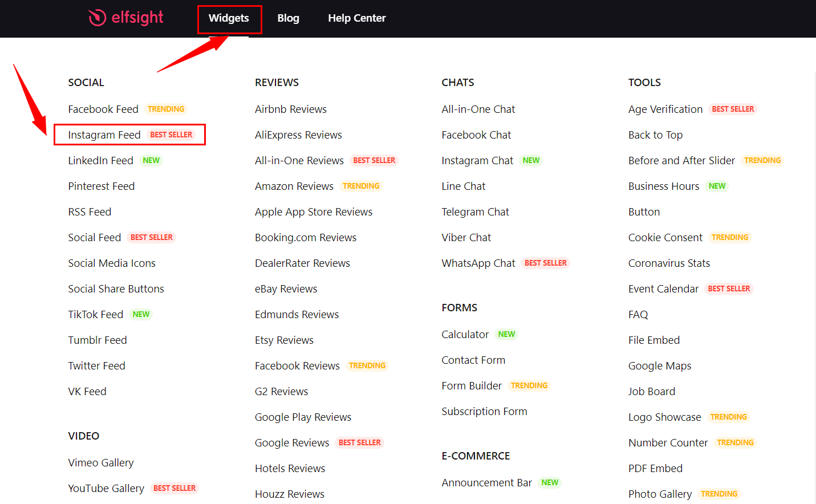This screenshot has height=504, width=816.
Task: Select Event Calendar widget
Action: tap(664, 288)
